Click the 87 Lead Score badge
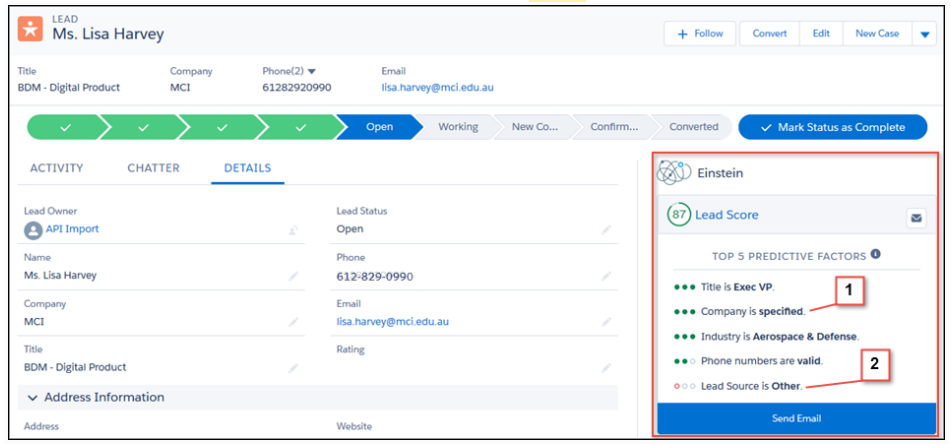This screenshot has width=951, height=444. tap(679, 215)
